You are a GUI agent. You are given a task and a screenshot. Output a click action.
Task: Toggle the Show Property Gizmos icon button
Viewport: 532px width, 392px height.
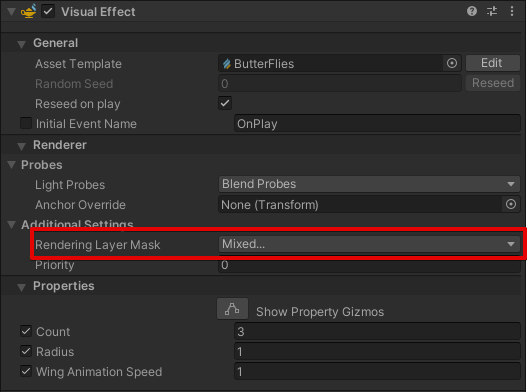tap(232, 309)
